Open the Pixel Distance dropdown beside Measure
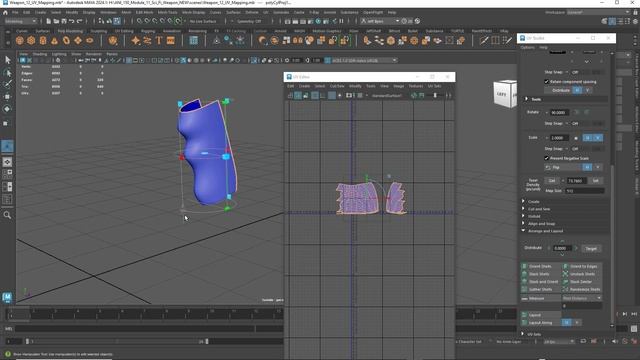Viewport: 640px width, 360px height. [x=582, y=298]
